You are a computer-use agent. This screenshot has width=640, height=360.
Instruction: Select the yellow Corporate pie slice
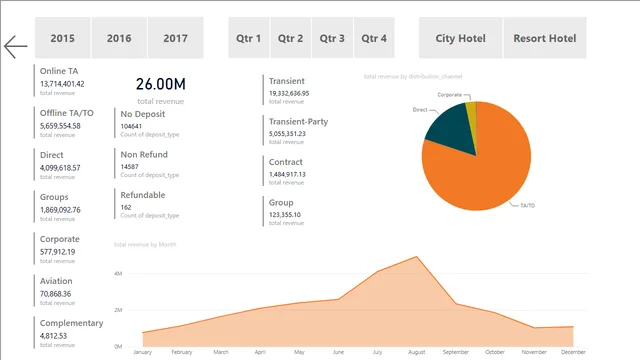tap(472, 118)
